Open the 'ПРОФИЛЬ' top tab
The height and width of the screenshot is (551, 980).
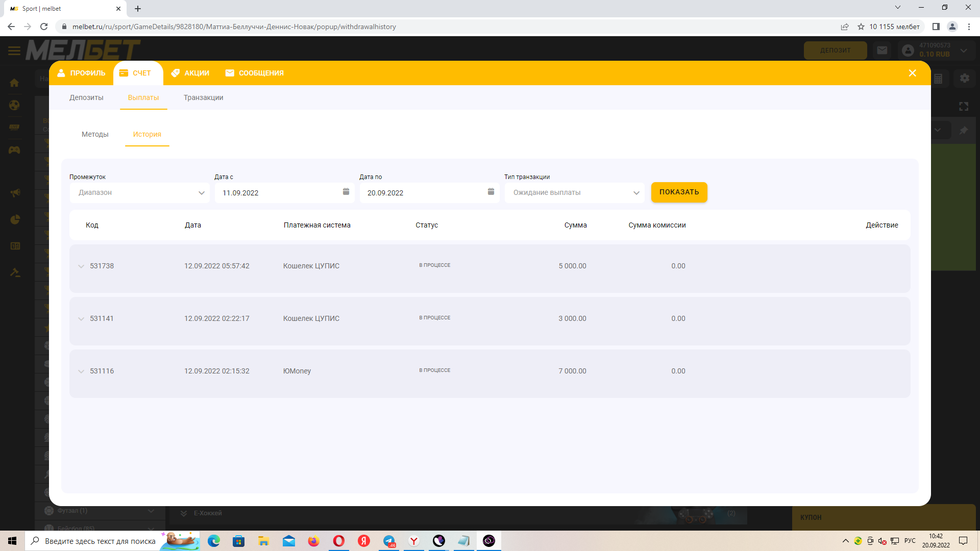click(81, 73)
